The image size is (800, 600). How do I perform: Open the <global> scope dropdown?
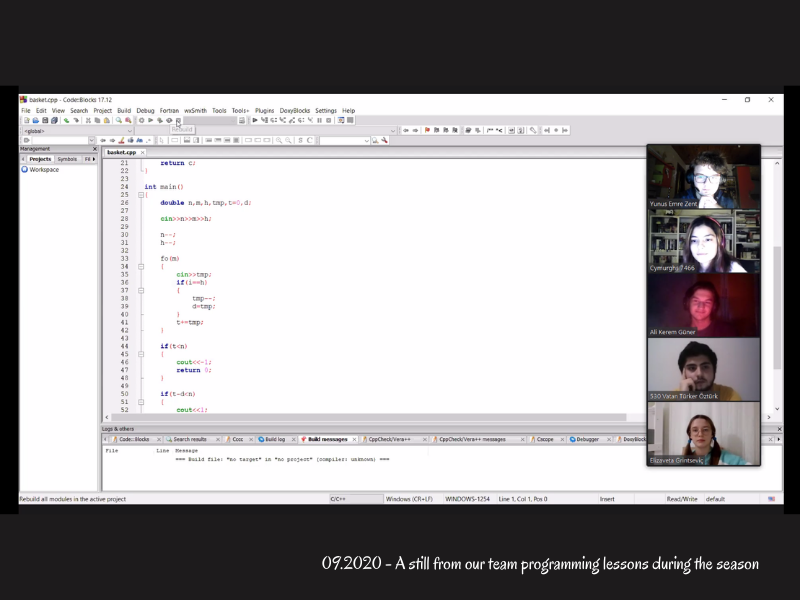[x=76, y=130]
